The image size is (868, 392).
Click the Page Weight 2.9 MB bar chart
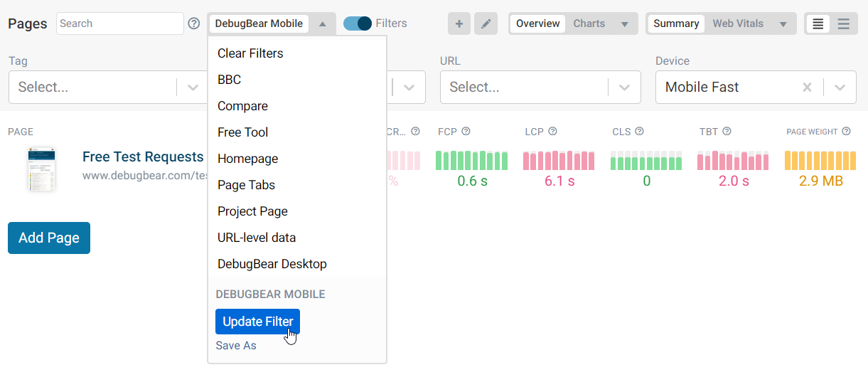(820, 160)
